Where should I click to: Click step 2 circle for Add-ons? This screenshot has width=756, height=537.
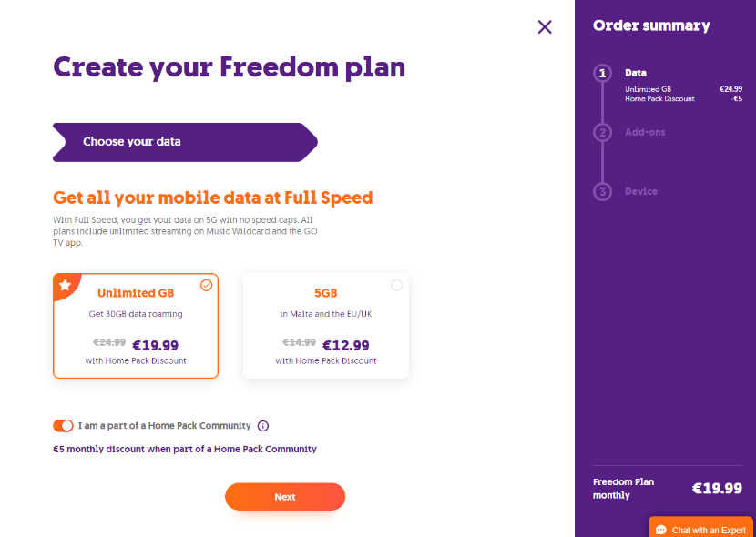click(602, 133)
